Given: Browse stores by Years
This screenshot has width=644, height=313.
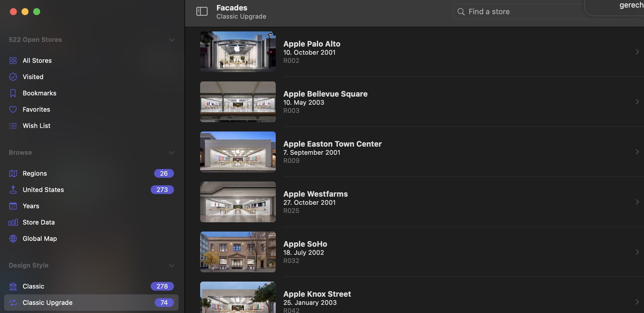Looking at the screenshot, I should [91, 206].
